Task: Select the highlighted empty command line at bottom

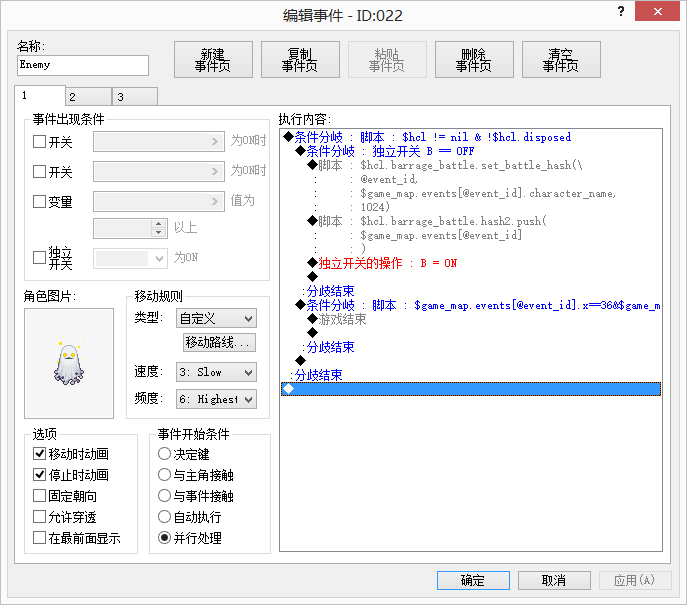Action: coord(471,389)
